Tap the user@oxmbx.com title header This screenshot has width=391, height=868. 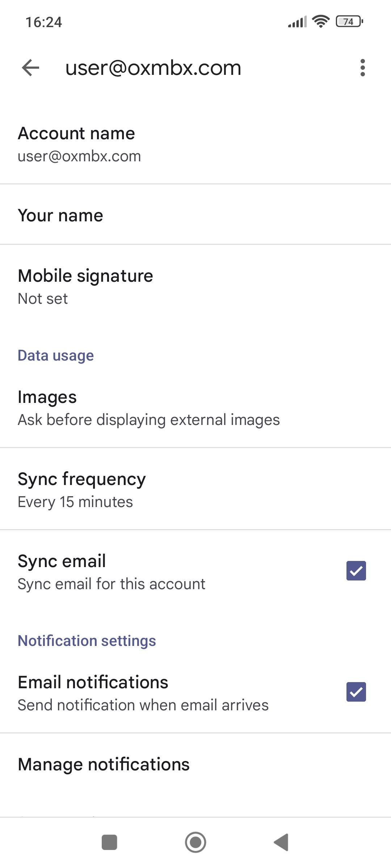(153, 68)
